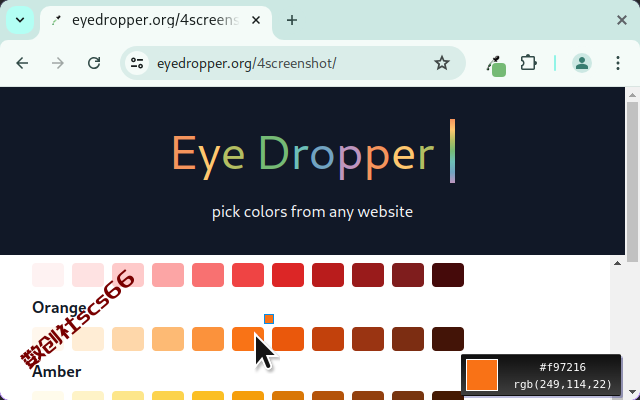Pick the seventh orange swatch, dark orange
The image size is (640, 400).
[x=288, y=339]
